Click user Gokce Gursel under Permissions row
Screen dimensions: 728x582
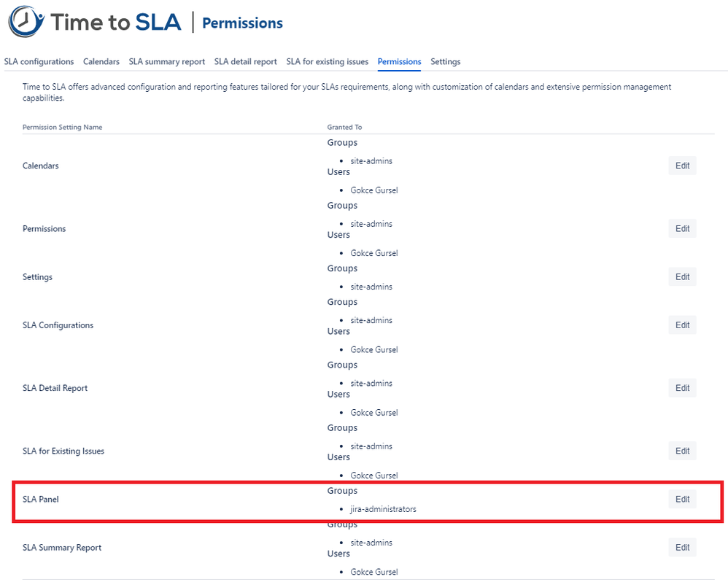point(373,252)
